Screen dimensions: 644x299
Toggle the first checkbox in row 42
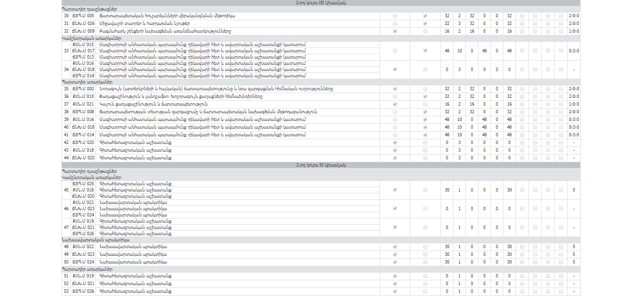pos(395,143)
